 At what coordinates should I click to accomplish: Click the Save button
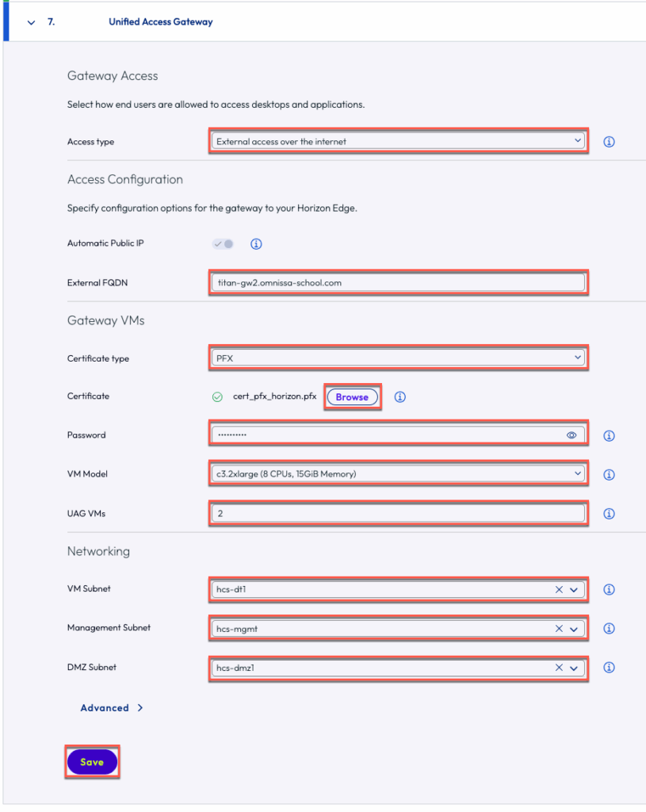click(x=92, y=762)
